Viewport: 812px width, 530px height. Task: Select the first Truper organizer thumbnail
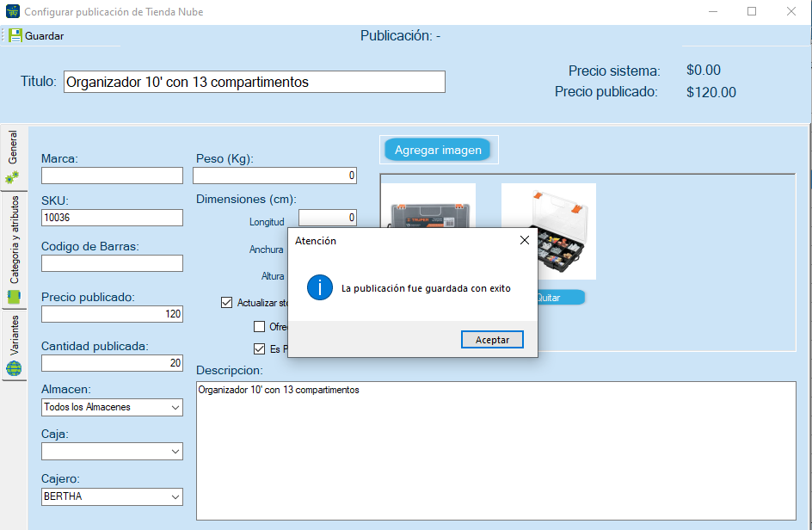click(x=428, y=206)
